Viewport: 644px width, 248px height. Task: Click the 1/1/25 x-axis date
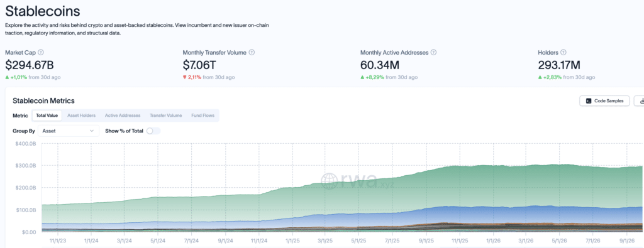(x=292, y=241)
